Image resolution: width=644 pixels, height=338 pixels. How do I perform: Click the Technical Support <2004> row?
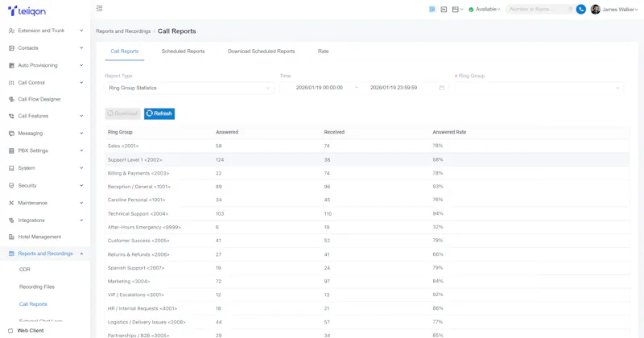(x=367, y=213)
